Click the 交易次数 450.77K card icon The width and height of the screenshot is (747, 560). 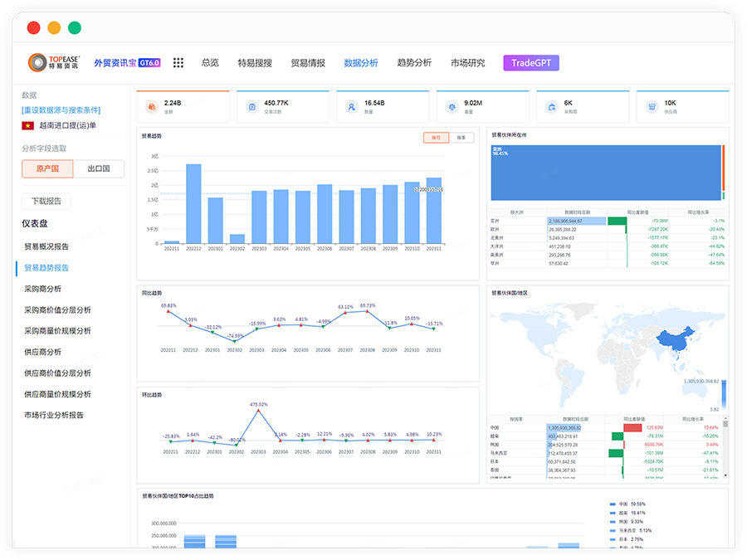(251, 107)
